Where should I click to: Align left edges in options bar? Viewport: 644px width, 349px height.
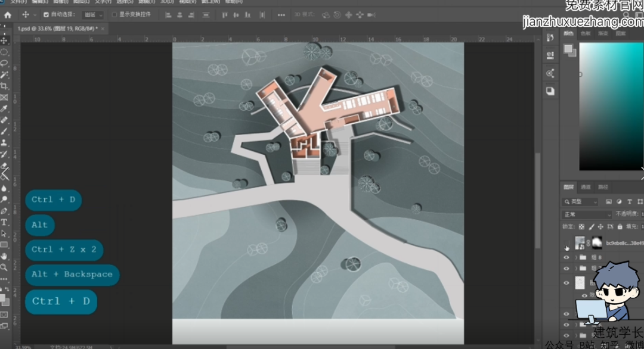(168, 15)
